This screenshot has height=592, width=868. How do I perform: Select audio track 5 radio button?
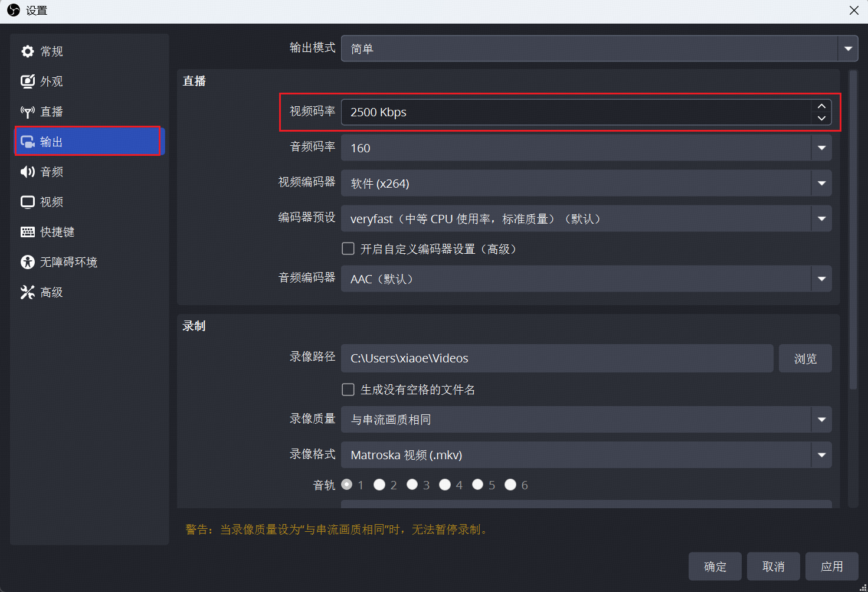[478, 485]
